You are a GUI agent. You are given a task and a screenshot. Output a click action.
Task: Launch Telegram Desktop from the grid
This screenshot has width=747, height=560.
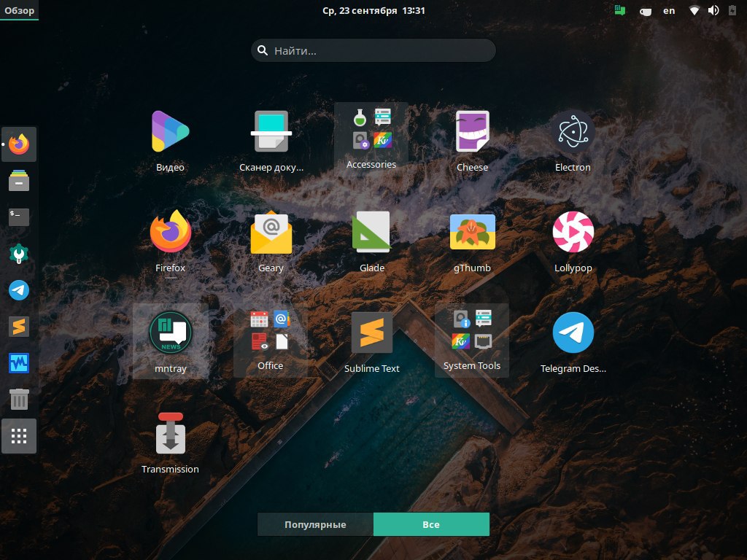pyautogui.click(x=573, y=342)
